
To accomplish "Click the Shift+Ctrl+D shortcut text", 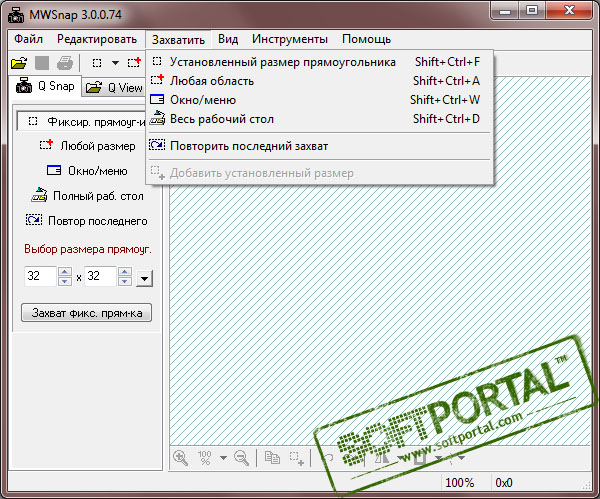I will (x=446, y=119).
